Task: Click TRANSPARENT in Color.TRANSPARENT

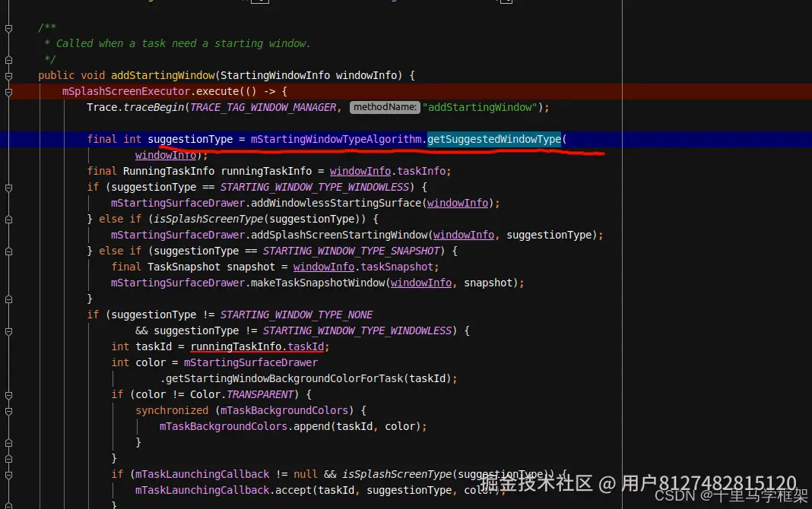Action: pos(260,394)
